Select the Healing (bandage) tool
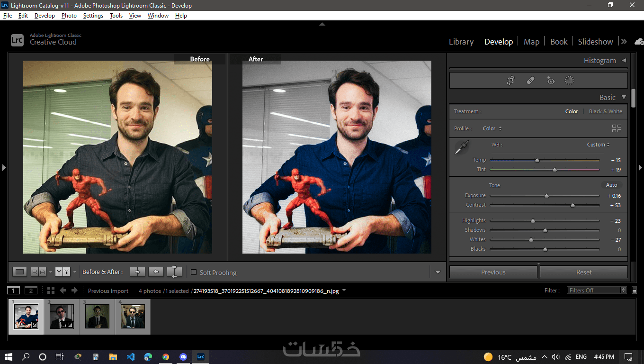644x364 pixels. 530,81
